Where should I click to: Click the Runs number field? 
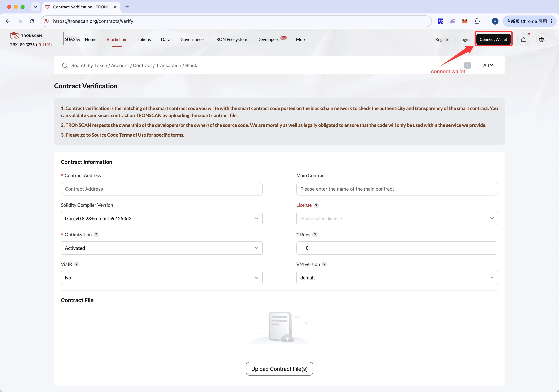pos(397,248)
